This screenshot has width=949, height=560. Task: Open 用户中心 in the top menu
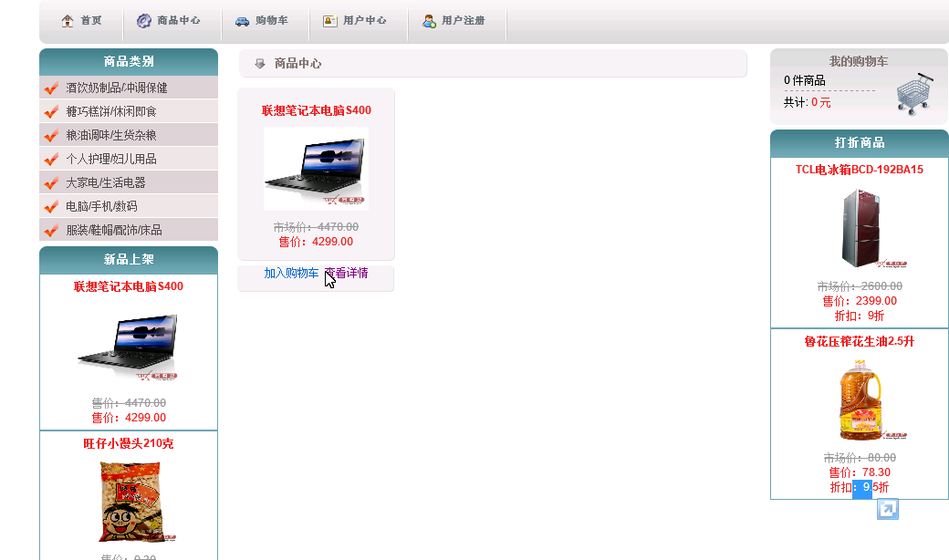pyautogui.click(x=364, y=21)
